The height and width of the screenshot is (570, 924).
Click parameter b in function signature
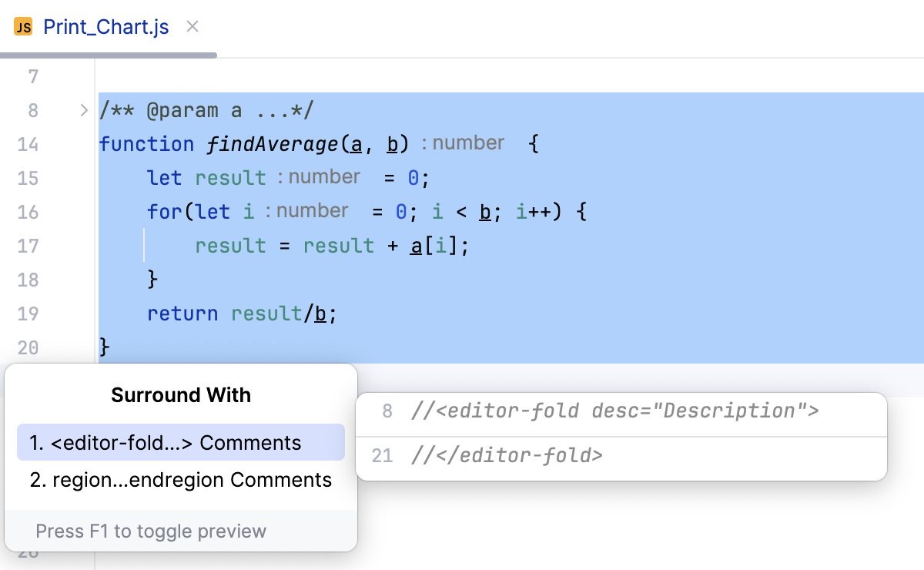pos(392,144)
